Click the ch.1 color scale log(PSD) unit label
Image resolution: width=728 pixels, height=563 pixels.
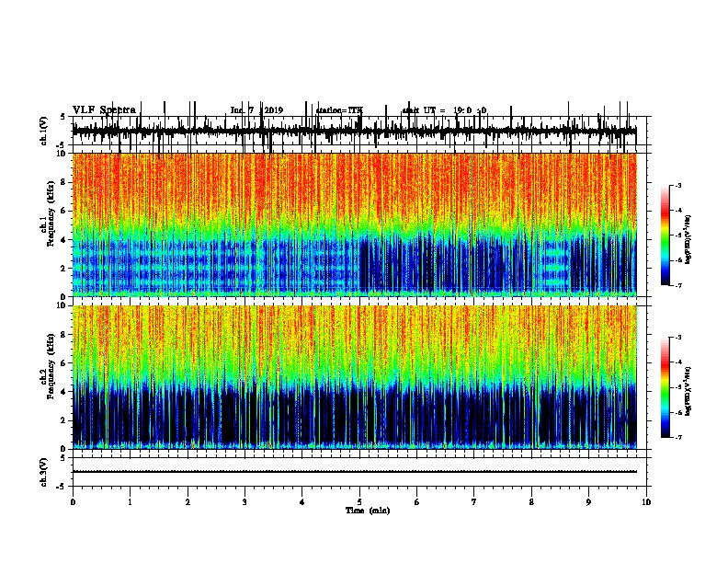688,239
